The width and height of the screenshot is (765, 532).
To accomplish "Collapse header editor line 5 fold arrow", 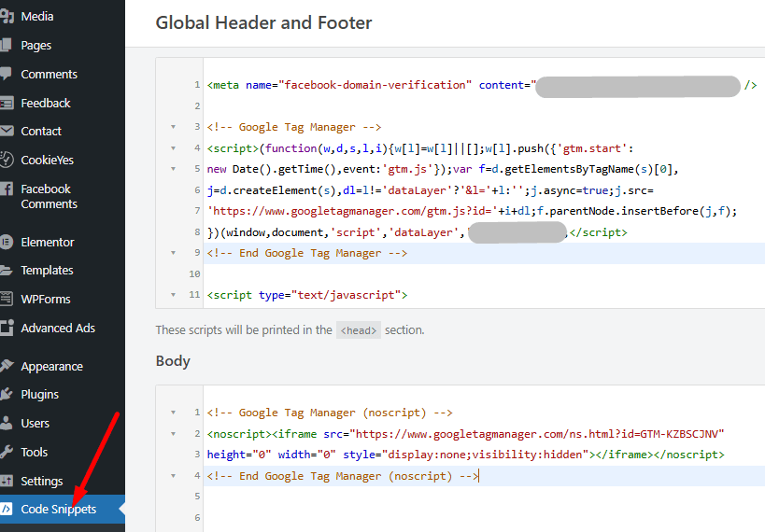I will (173, 169).
